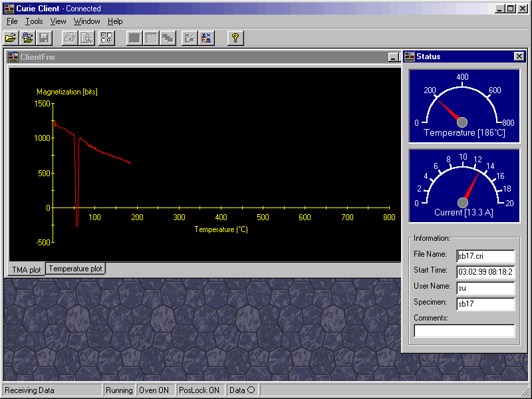Viewport: 532px width, 399px height.
Task: Click the File Name field showing sb17.cri
Action: coord(485,255)
